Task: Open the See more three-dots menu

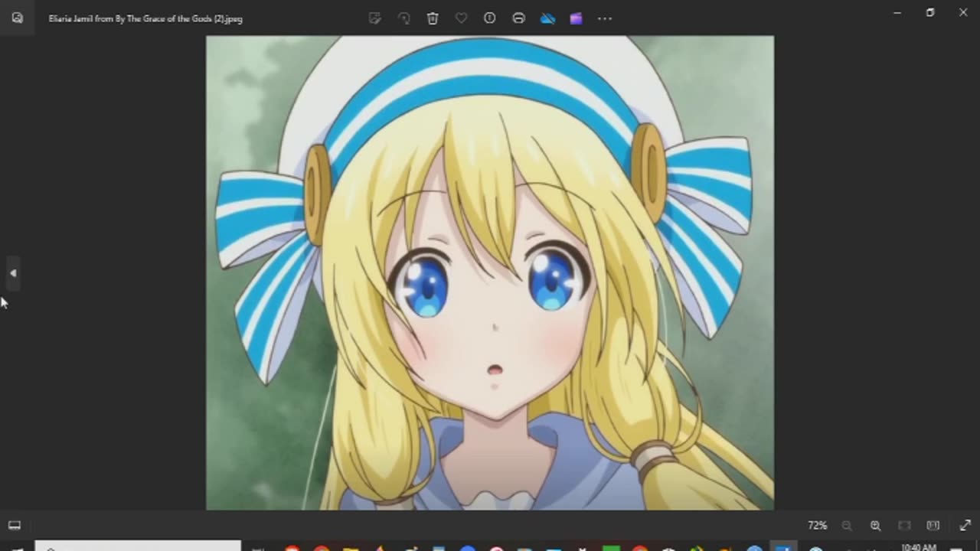Action: 605,18
